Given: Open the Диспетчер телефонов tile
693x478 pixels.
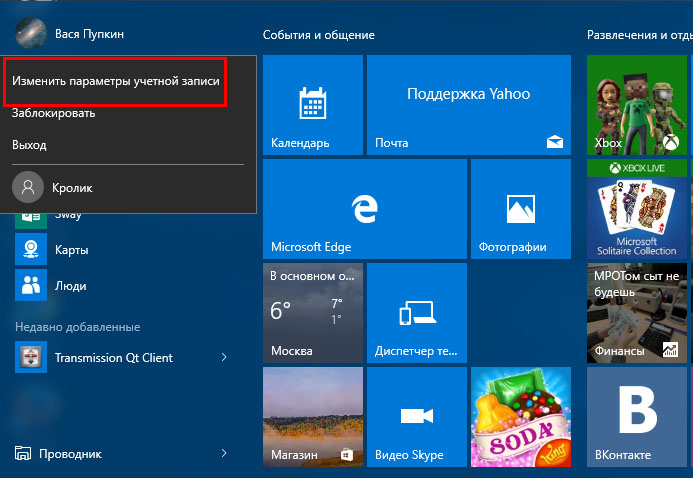Looking at the screenshot, I should click(417, 313).
